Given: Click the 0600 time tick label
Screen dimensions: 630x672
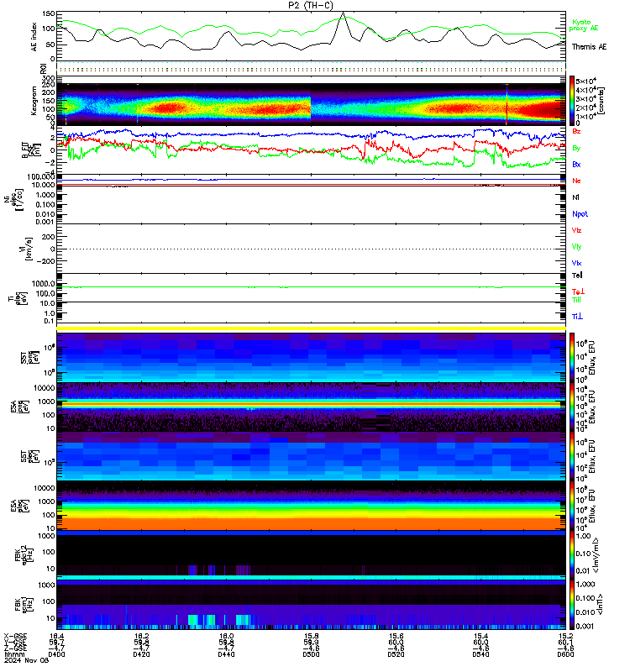Looking at the screenshot, I should pos(565,654).
